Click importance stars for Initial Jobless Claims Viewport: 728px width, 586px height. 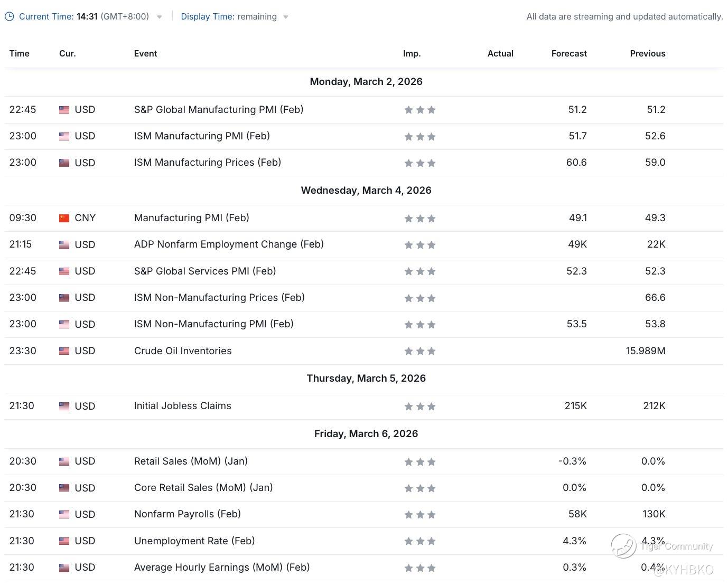[x=420, y=407]
